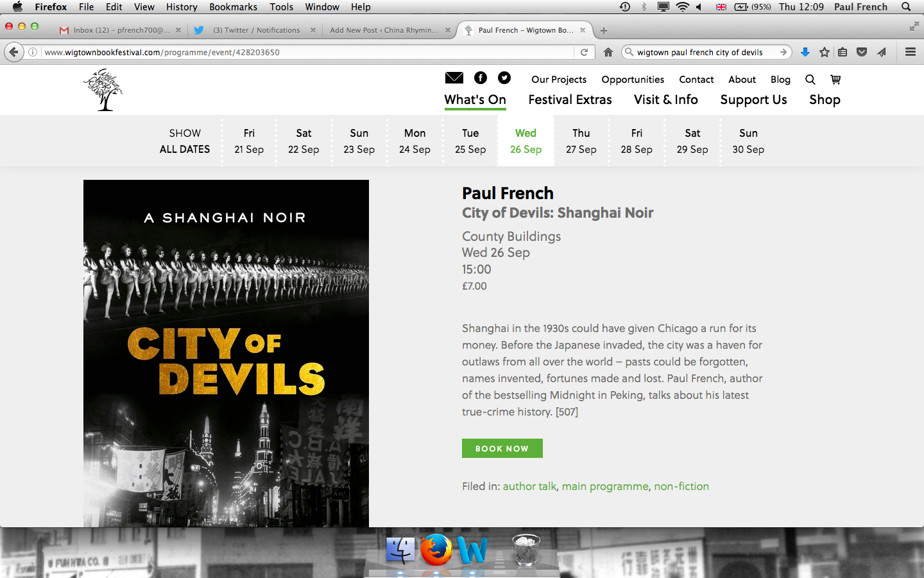Visit the festival Facebook icon
Image resolution: width=924 pixels, height=578 pixels.
click(480, 78)
